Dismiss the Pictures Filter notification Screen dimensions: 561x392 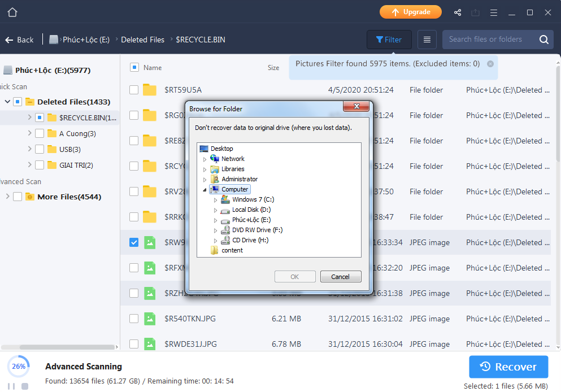tap(490, 64)
